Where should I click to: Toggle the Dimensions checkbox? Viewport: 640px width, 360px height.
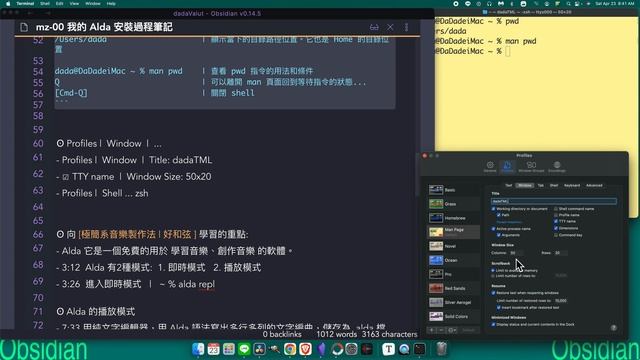coord(556,228)
